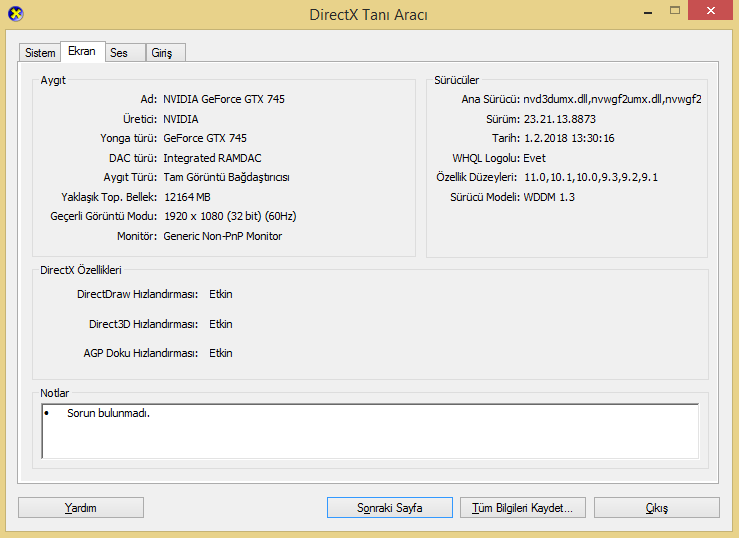Select the Ekran tab
The width and height of the screenshot is (739, 538).
tap(82, 51)
